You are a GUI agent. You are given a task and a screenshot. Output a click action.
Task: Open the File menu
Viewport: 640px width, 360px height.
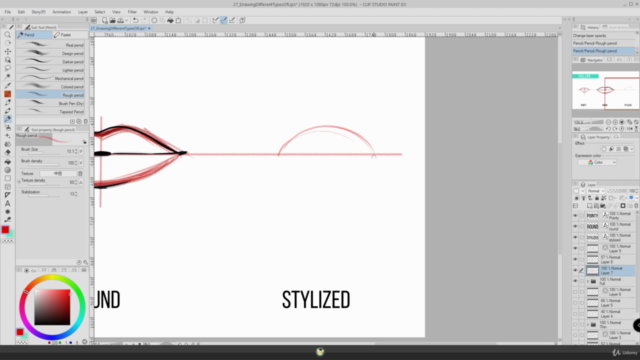coord(8,12)
